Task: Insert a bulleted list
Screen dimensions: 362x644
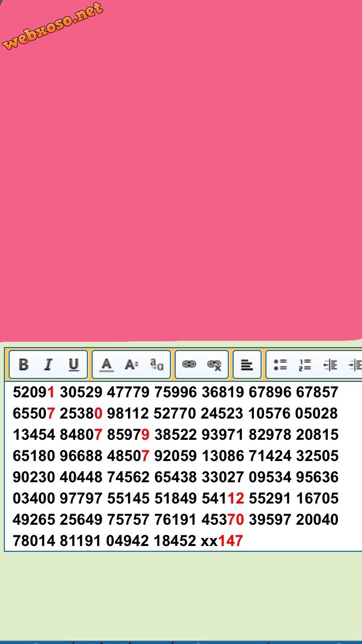Action: 280,364
